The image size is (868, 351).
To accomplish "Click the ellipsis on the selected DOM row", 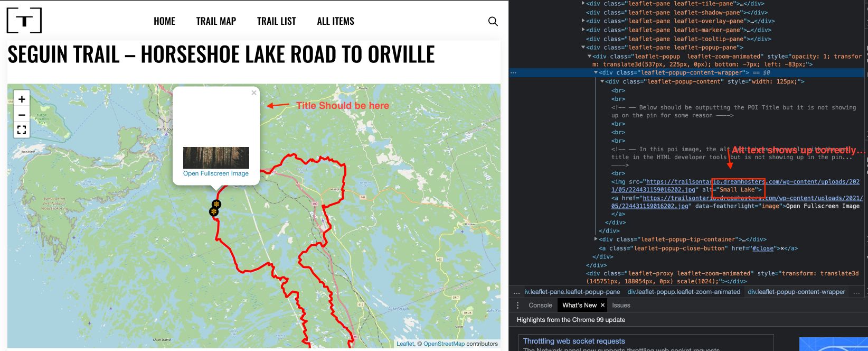I will tap(513, 72).
